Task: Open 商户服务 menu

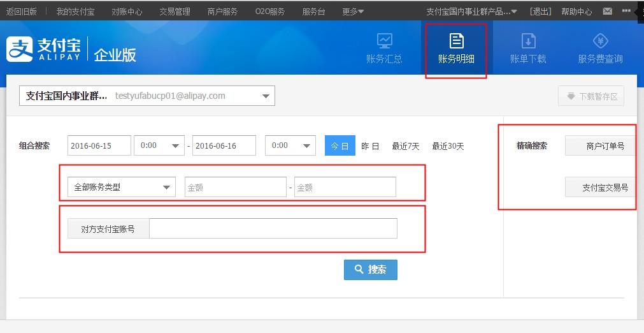Action: coord(222,11)
